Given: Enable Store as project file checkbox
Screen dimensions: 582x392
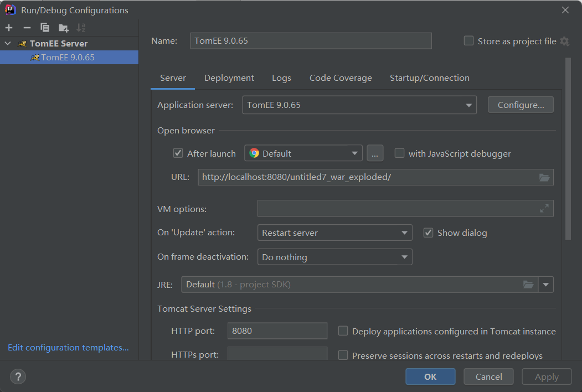Looking at the screenshot, I should [x=469, y=41].
